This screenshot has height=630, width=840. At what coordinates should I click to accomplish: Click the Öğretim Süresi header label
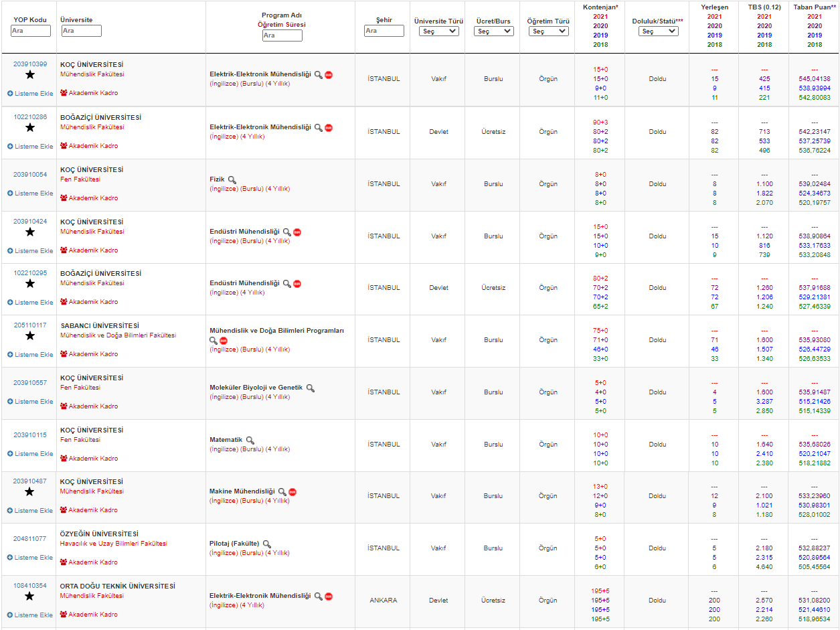(282, 25)
